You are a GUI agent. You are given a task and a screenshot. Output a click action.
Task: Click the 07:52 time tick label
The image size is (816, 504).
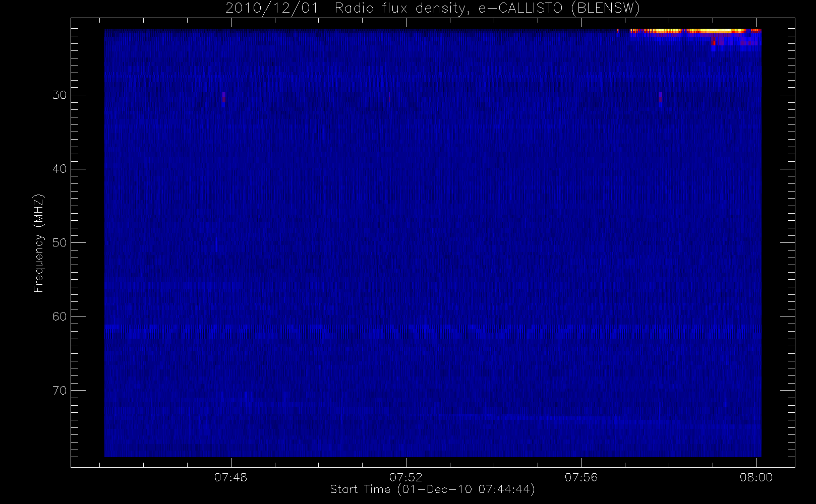(406, 477)
